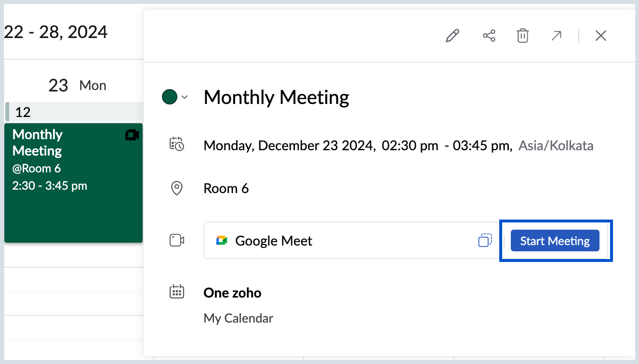639x364 pixels.
Task: Select the Monthly Meeting calendar event block
Action: coord(73,193)
